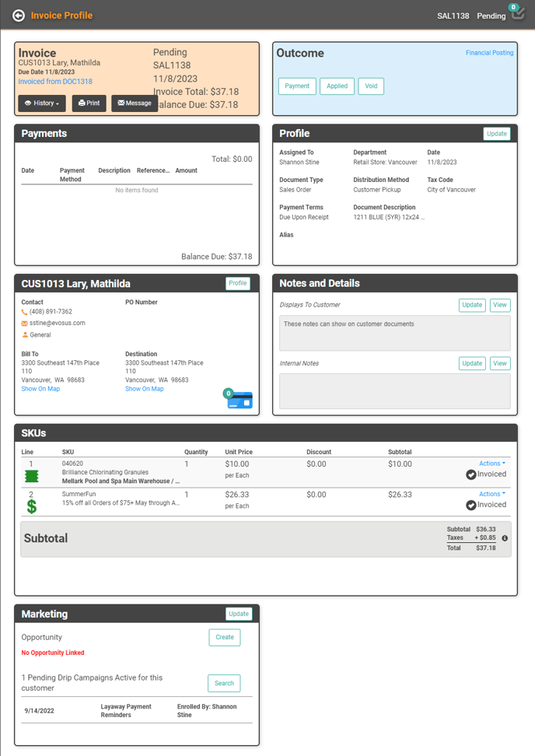Click the credit card icon on customer panel
Image resolution: width=535 pixels, height=756 pixels.
[240, 401]
